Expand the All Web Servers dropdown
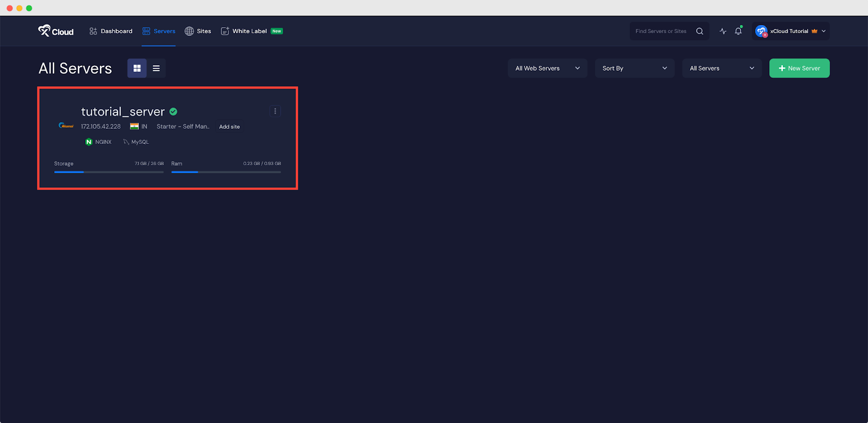The width and height of the screenshot is (868, 423). click(x=547, y=68)
